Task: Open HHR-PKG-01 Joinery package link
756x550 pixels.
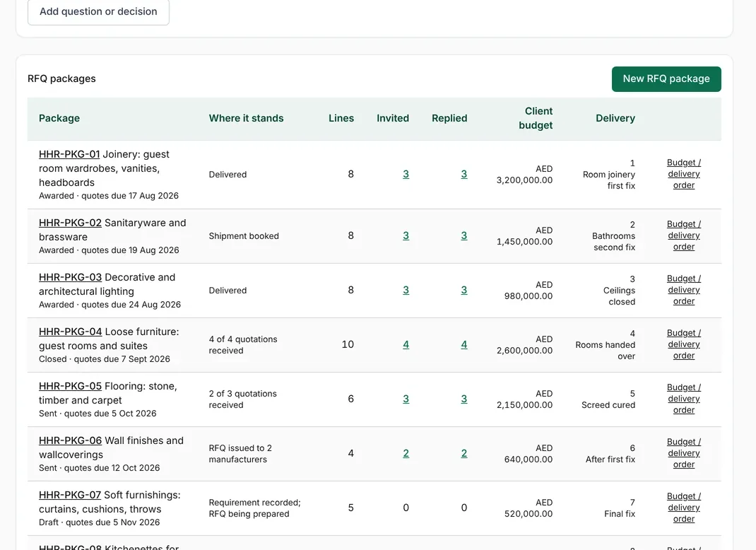Action: tap(69, 154)
